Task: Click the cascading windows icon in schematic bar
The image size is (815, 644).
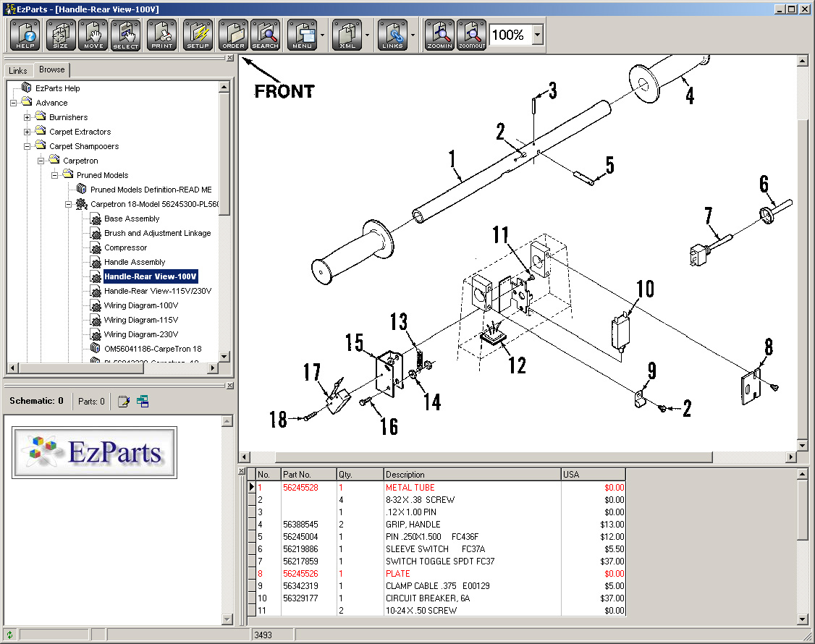Action: [x=143, y=402]
